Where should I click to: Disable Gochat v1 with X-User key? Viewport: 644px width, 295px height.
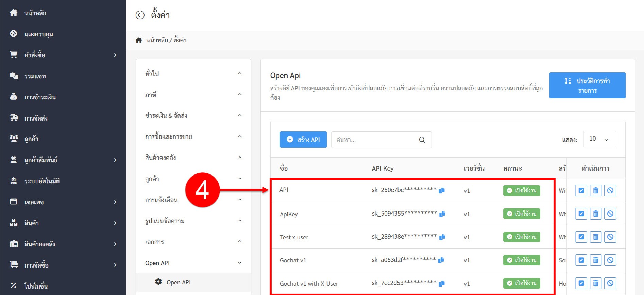610,283
